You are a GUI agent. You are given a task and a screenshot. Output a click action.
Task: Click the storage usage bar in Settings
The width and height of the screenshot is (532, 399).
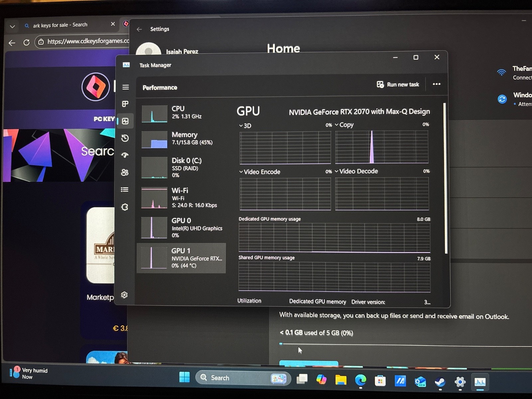pyautogui.click(x=406, y=344)
